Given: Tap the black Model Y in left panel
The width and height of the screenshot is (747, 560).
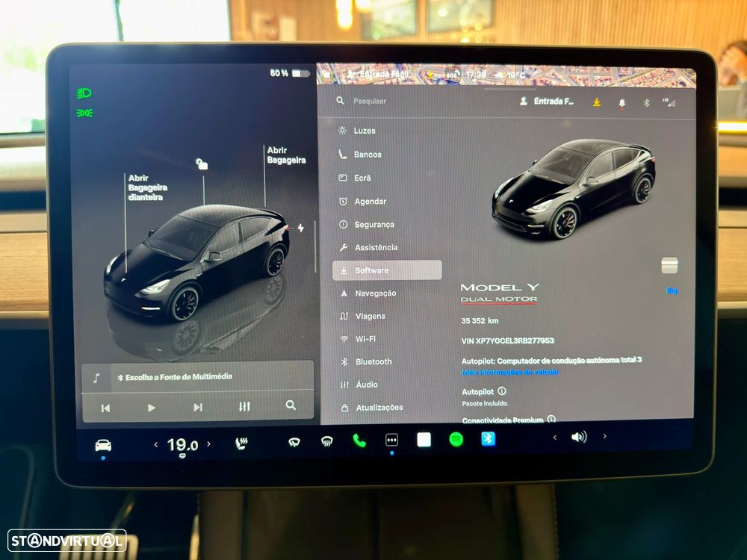Looking at the screenshot, I should (196, 262).
